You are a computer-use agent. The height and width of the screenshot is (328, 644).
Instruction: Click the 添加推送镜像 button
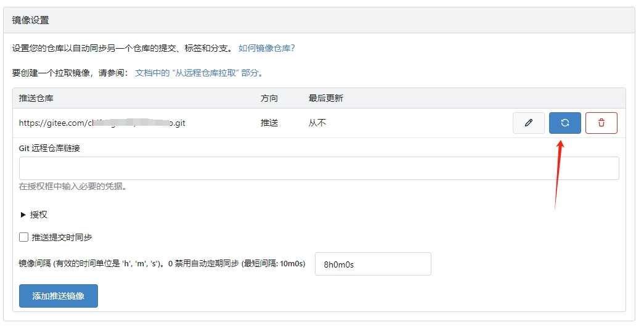click(x=59, y=296)
